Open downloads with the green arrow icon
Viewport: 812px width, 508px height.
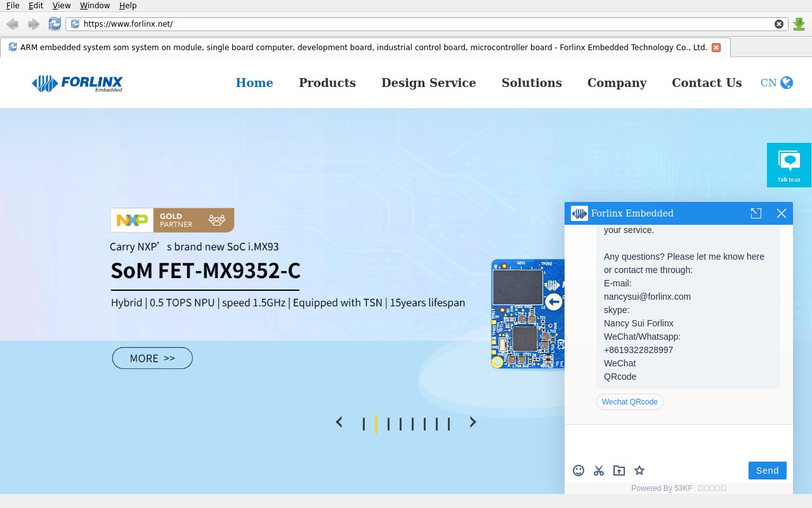(x=799, y=24)
